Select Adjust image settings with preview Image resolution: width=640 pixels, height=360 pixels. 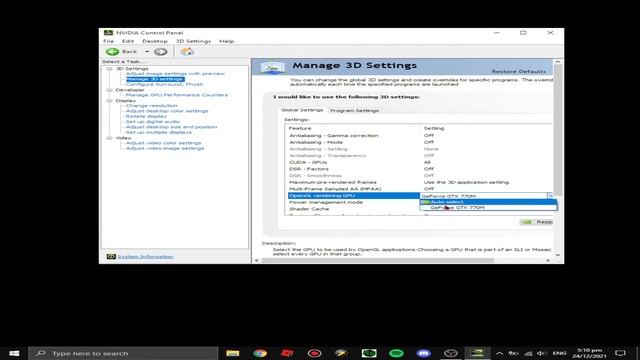pyautogui.click(x=175, y=73)
